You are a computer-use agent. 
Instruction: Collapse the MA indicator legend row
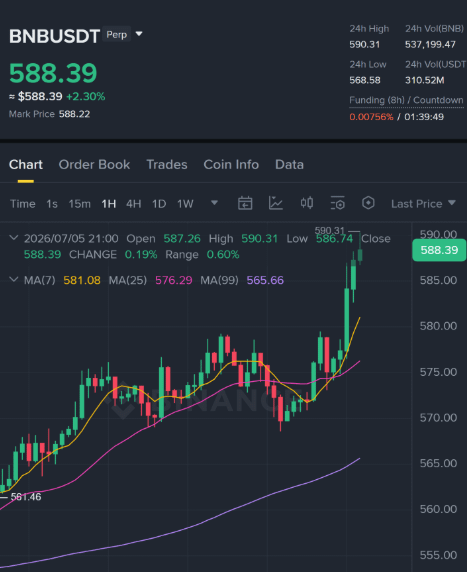[x=13, y=279]
